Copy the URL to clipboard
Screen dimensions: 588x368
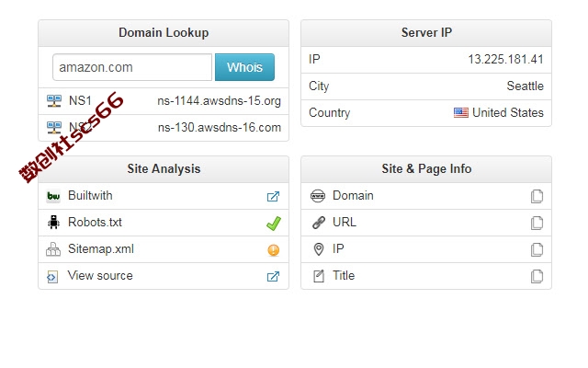click(x=537, y=223)
